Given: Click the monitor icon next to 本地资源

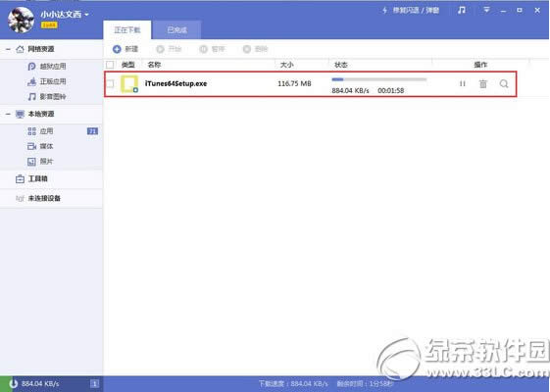Looking at the screenshot, I should point(20,115).
